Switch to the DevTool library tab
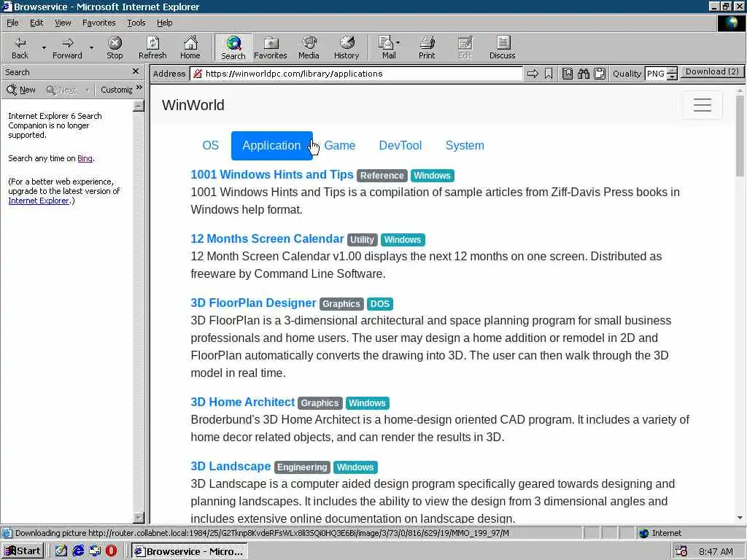747x560 pixels. point(400,146)
